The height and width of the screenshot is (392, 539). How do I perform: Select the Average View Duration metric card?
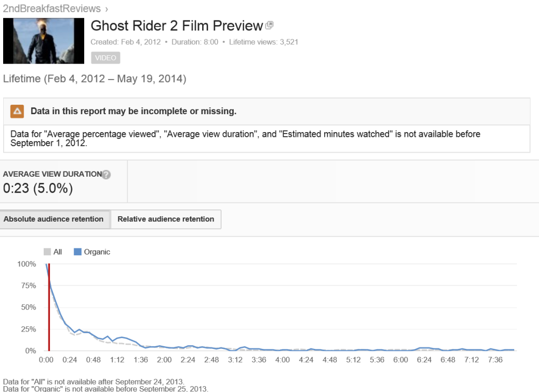64,182
